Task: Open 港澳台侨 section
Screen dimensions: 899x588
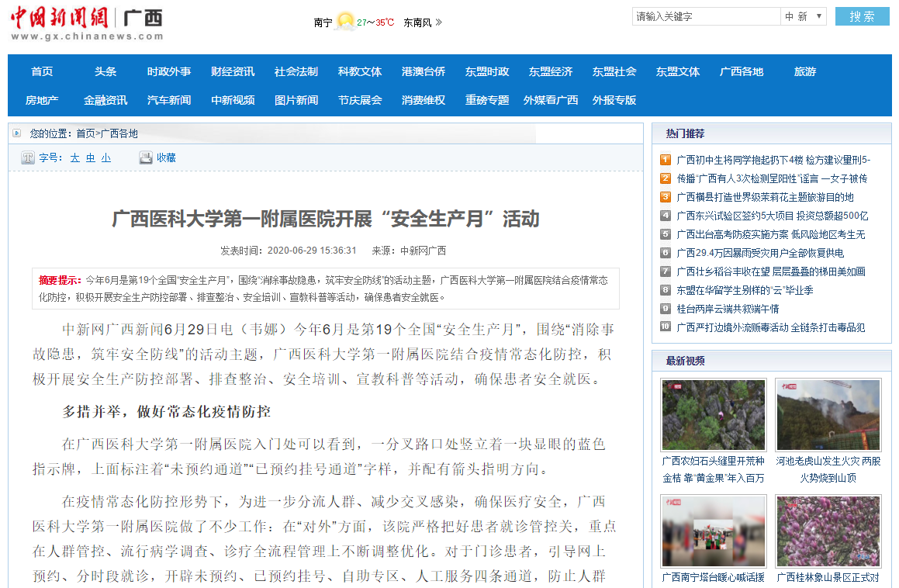Action: tap(424, 71)
